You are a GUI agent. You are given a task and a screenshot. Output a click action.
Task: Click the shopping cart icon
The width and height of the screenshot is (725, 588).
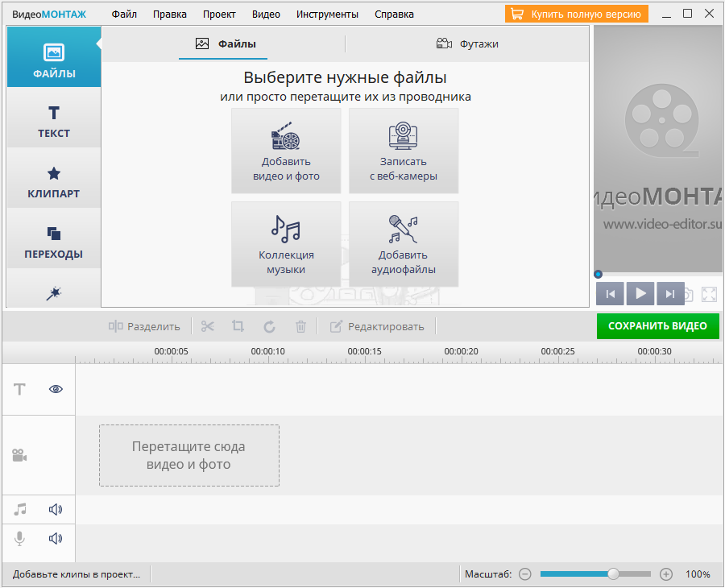[x=517, y=14]
